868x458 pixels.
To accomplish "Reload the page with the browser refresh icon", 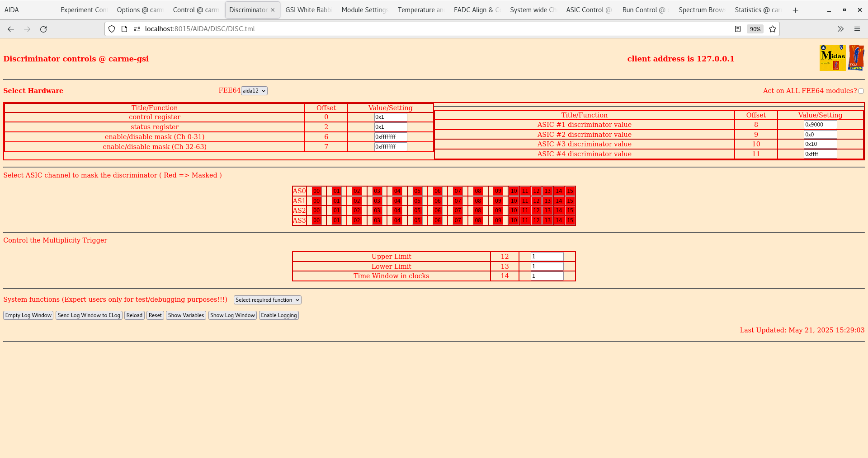I will point(44,29).
